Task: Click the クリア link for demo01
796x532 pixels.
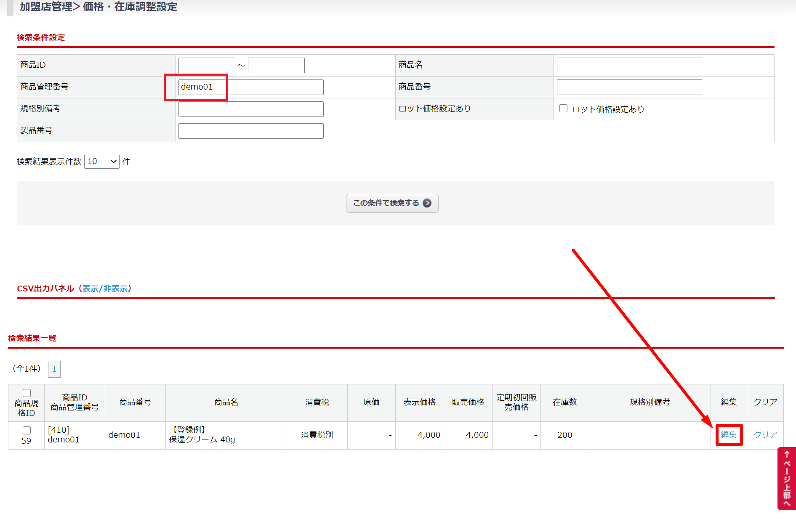Action: [x=765, y=435]
